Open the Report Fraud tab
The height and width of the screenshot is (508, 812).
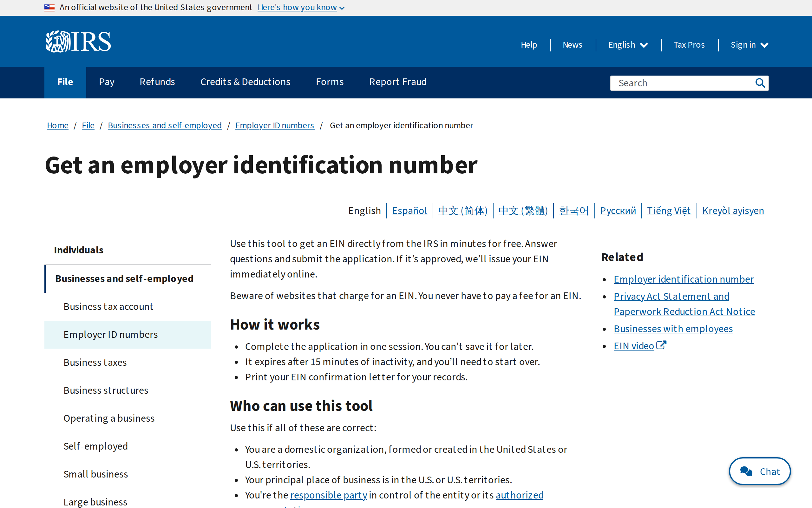pos(398,82)
